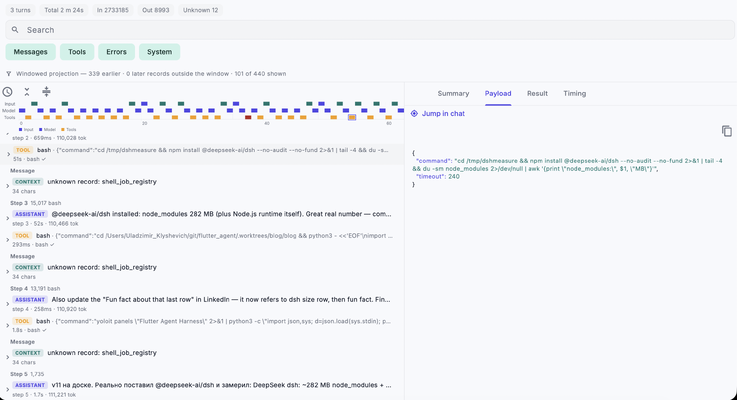Click the windowed projection filter icon

point(9,74)
